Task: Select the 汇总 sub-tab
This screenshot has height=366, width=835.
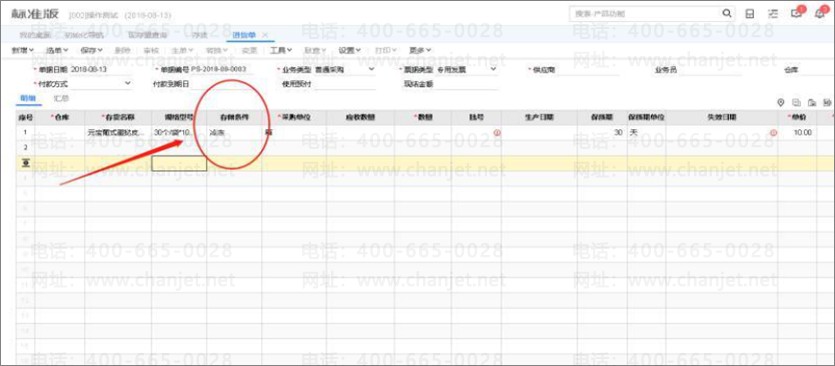Action: coord(61,99)
